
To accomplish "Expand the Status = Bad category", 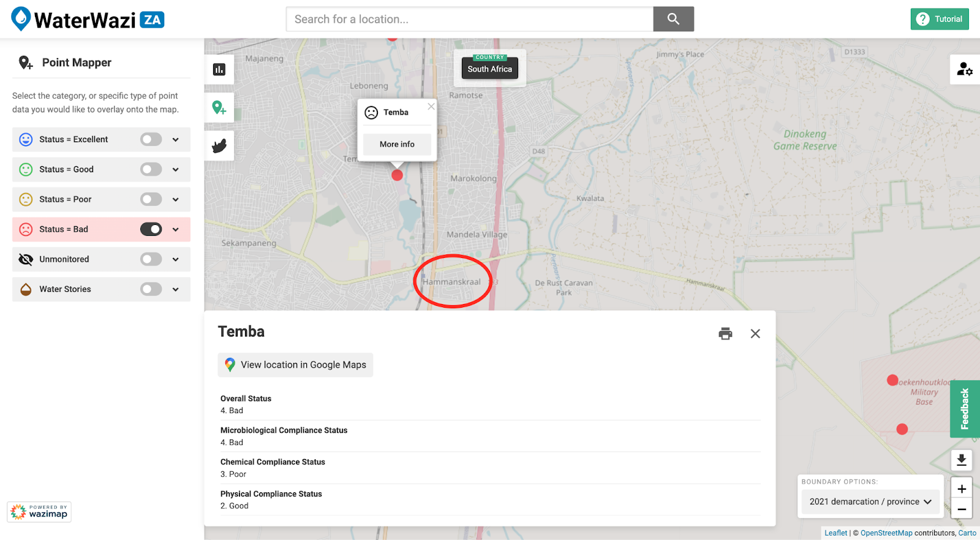I will coord(176,230).
